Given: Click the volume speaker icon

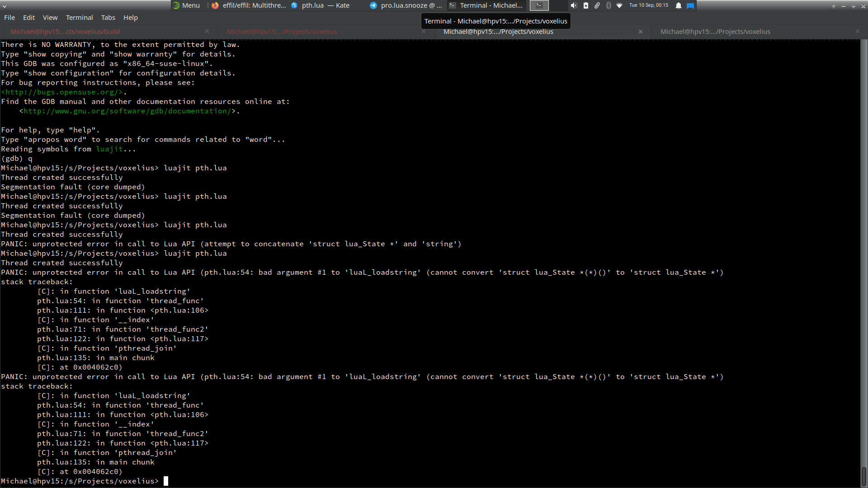Looking at the screenshot, I should [574, 5].
